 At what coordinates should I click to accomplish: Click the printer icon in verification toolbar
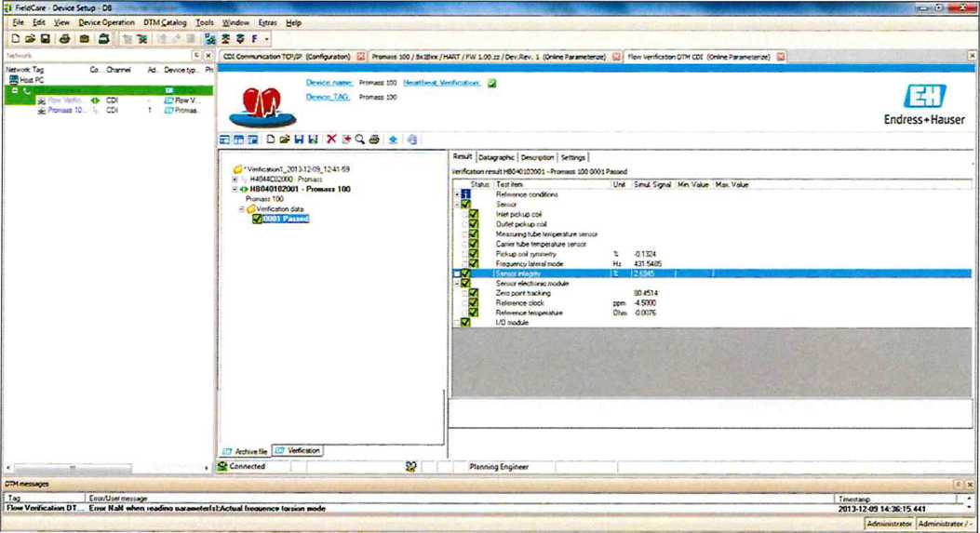373,140
